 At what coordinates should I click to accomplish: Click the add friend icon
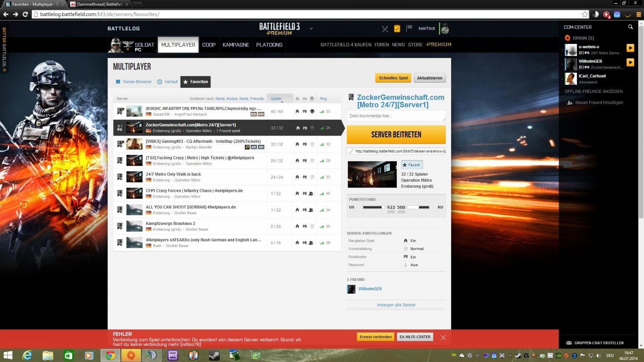pyautogui.click(x=570, y=103)
